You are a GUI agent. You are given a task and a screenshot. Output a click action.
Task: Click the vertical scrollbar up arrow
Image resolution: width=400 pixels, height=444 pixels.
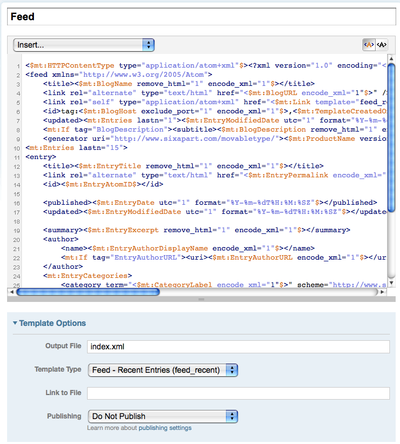tap(392, 59)
